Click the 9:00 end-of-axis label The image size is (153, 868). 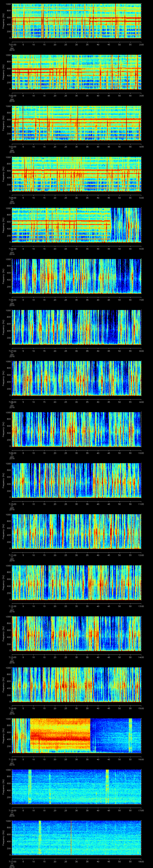pos(141,402)
